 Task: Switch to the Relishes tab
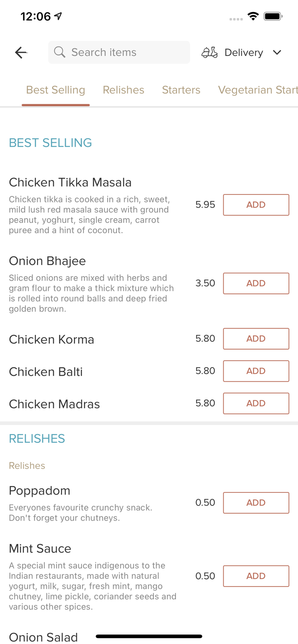[x=123, y=90]
